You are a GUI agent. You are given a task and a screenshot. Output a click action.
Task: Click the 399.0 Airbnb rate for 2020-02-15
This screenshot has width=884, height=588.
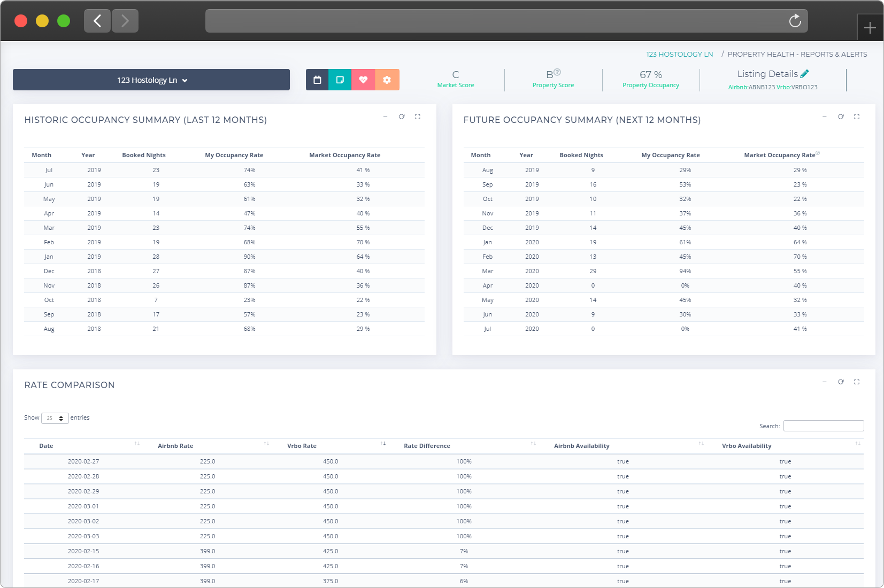tap(207, 551)
